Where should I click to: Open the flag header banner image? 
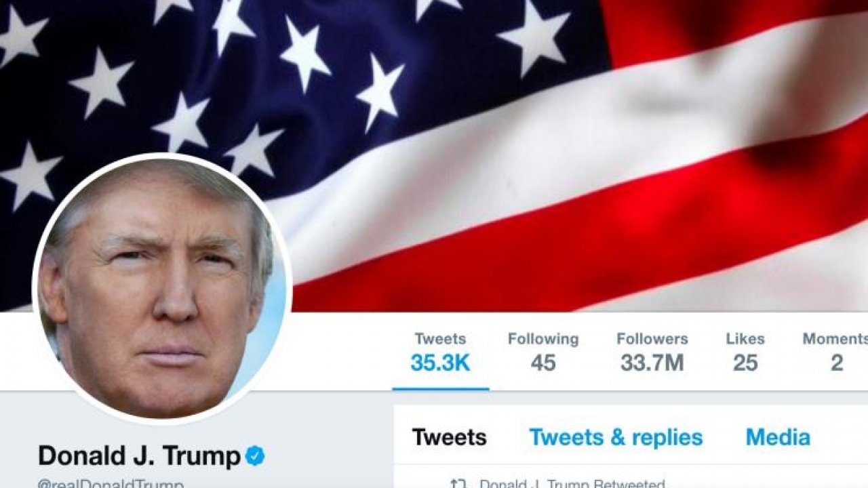click(x=434, y=156)
